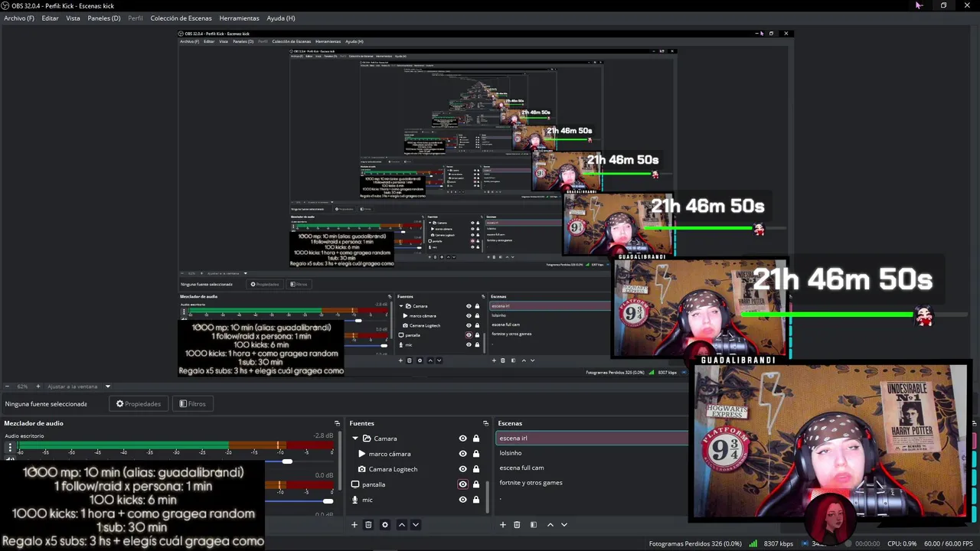Screen dimensions: 980x551
Task: Pop out the Fuentes panel
Action: [485, 423]
